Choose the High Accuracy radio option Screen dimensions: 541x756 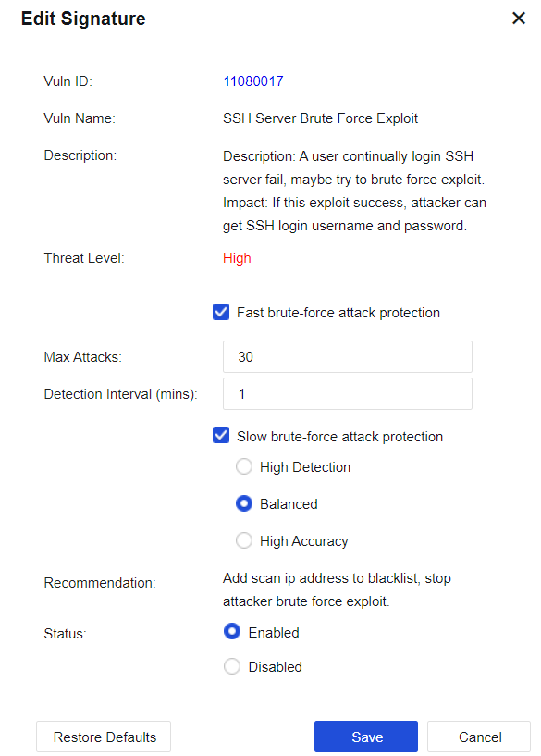(244, 540)
